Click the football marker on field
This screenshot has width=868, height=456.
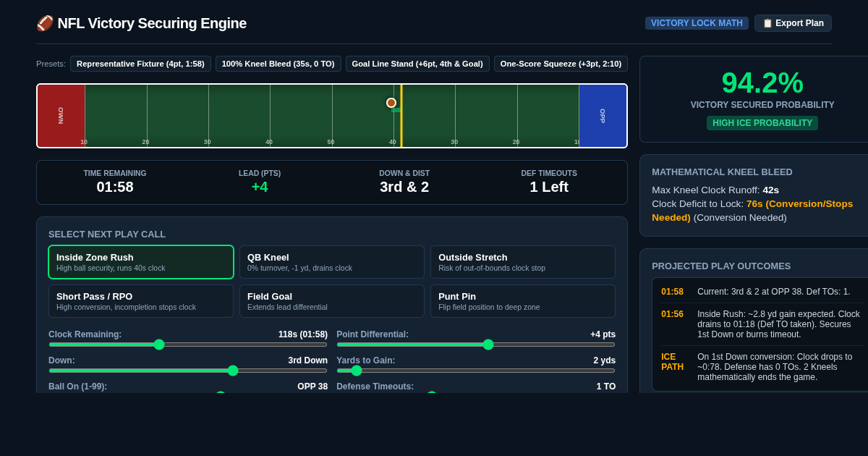391,103
